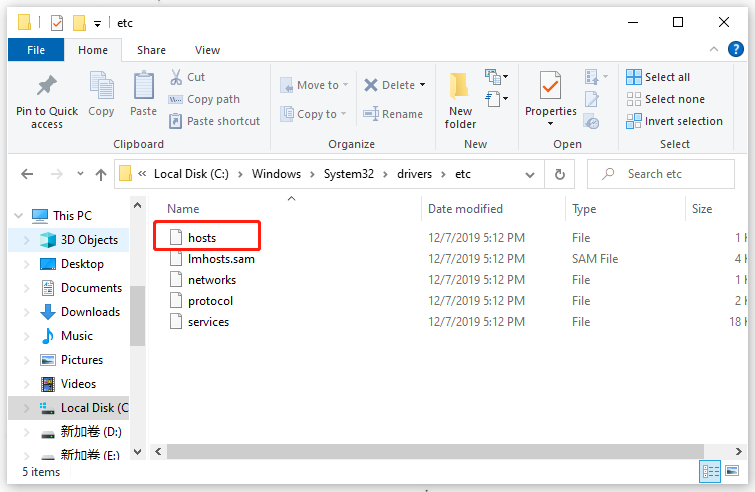Select the lmhosts.sam file

click(x=221, y=259)
